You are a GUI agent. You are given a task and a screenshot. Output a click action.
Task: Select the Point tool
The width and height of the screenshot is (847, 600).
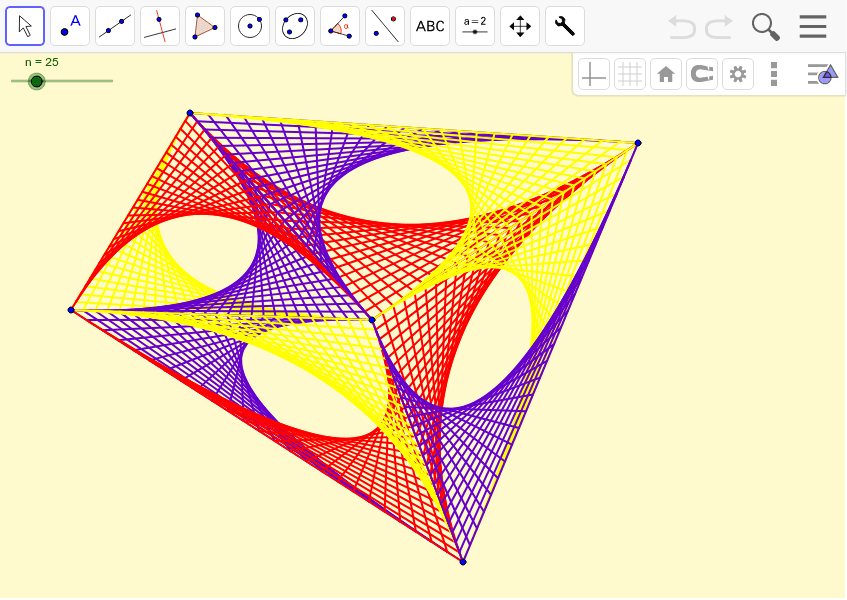point(70,26)
